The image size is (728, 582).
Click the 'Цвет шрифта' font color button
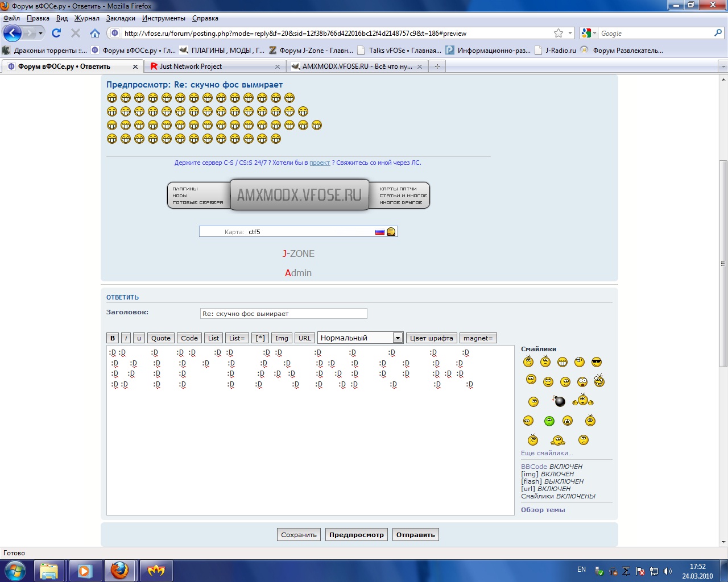coord(431,338)
